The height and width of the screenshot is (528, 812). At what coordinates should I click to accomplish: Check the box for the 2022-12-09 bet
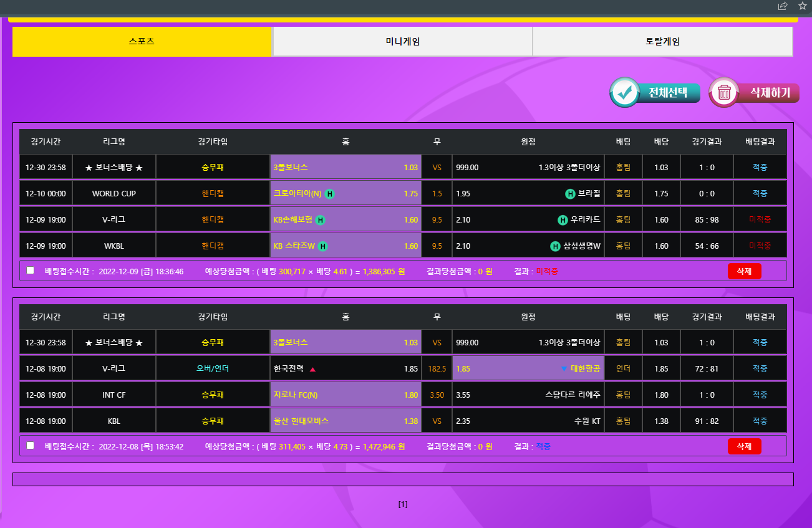click(x=31, y=271)
